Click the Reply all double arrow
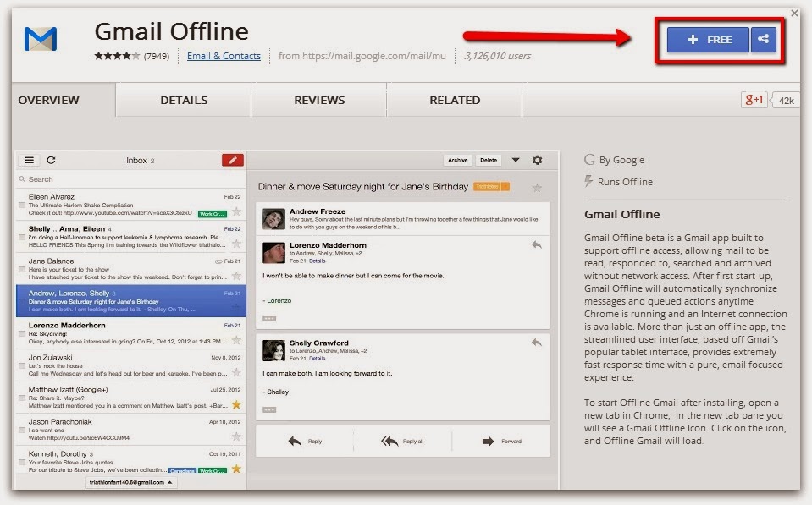Image resolution: width=812 pixels, height=505 pixels. (x=390, y=442)
